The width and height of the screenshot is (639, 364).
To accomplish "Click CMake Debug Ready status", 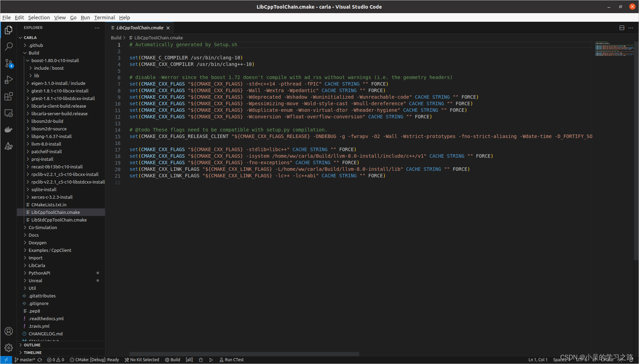I will pyautogui.click(x=94, y=360).
